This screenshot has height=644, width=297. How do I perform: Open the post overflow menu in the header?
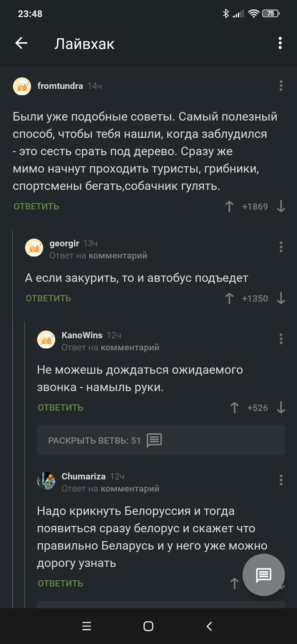pos(280,43)
